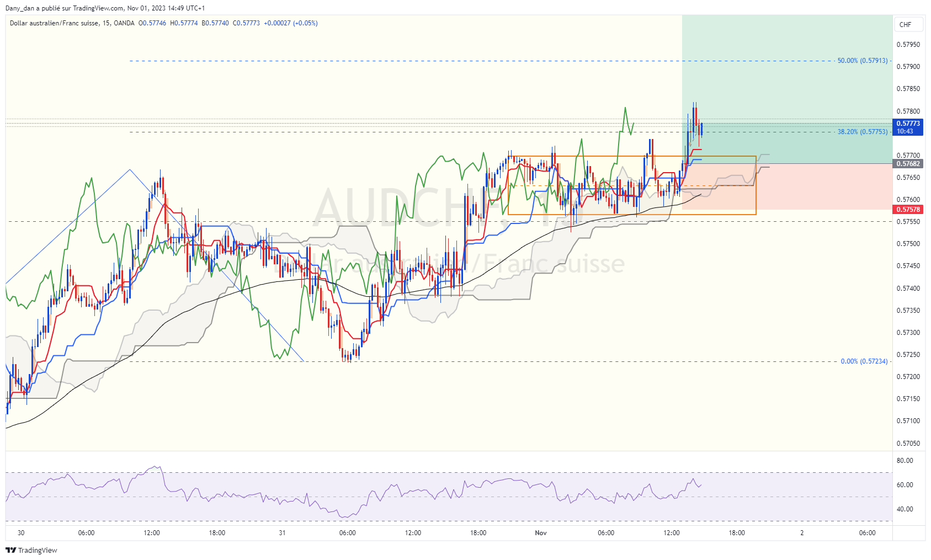Click the low value B0.57740
The image size is (931, 560).
(x=215, y=23)
